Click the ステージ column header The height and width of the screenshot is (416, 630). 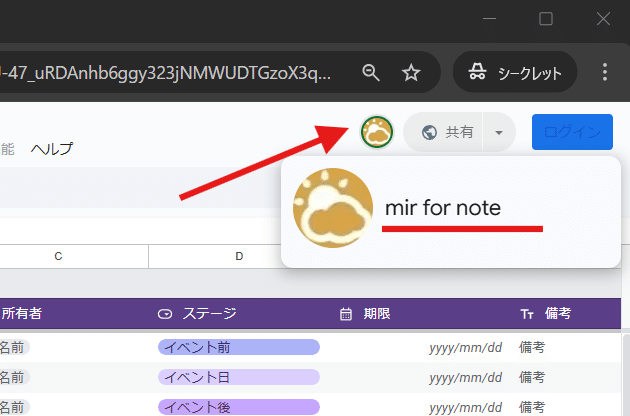coord(209,314)
